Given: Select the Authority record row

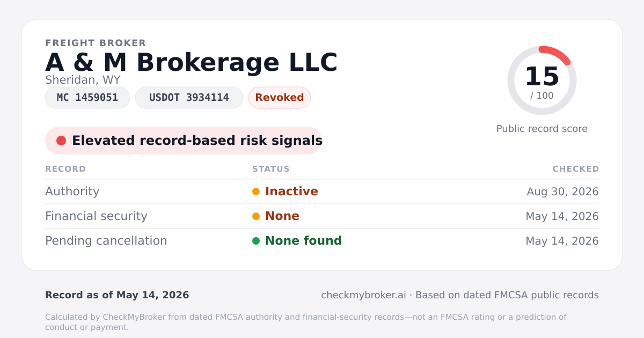Looking at the screenshot, I should tap(322, 192).
